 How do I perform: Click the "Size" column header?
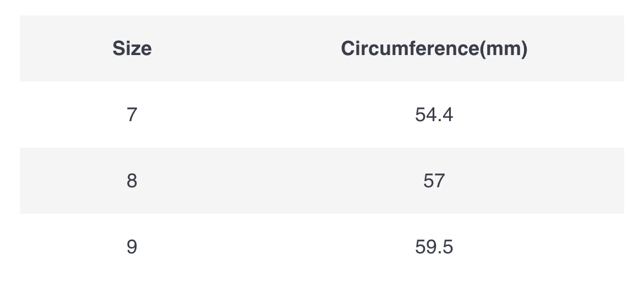[132, 48]
